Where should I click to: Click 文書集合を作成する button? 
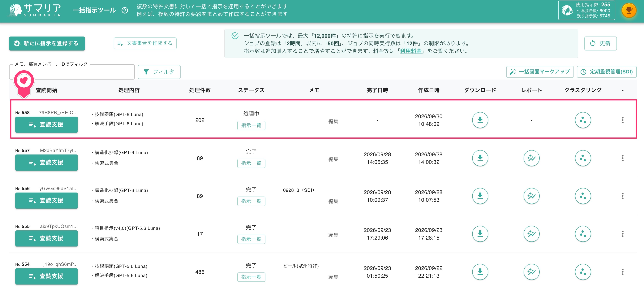tap(145, 43)
